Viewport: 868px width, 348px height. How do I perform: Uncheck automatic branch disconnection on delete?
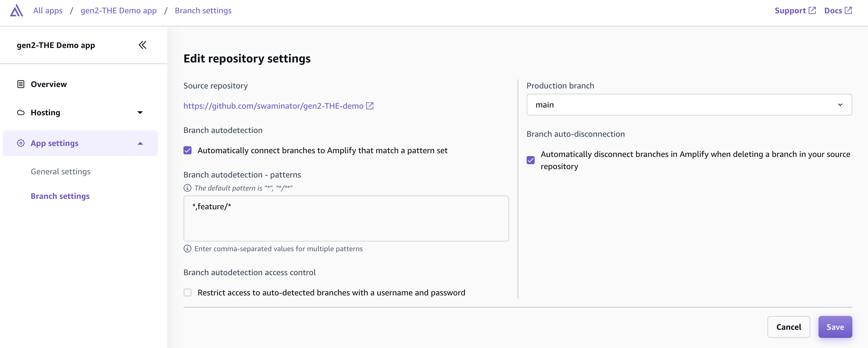click(x=531, y=160)
